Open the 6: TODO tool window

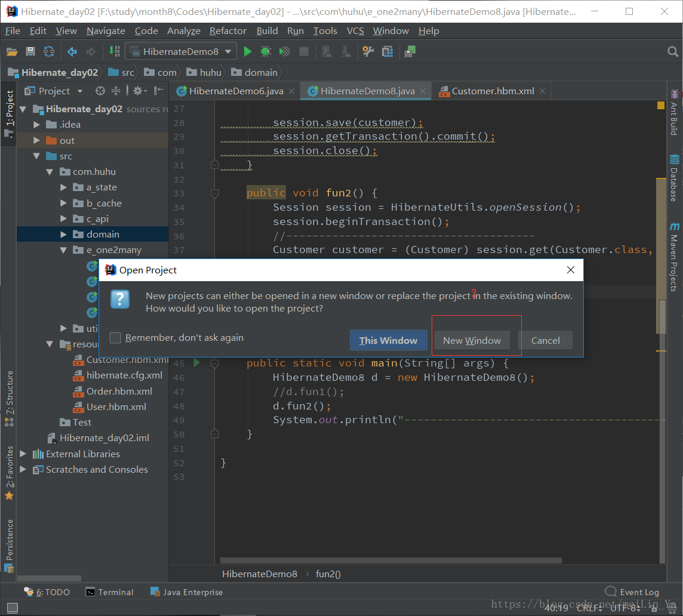[47, 592]
